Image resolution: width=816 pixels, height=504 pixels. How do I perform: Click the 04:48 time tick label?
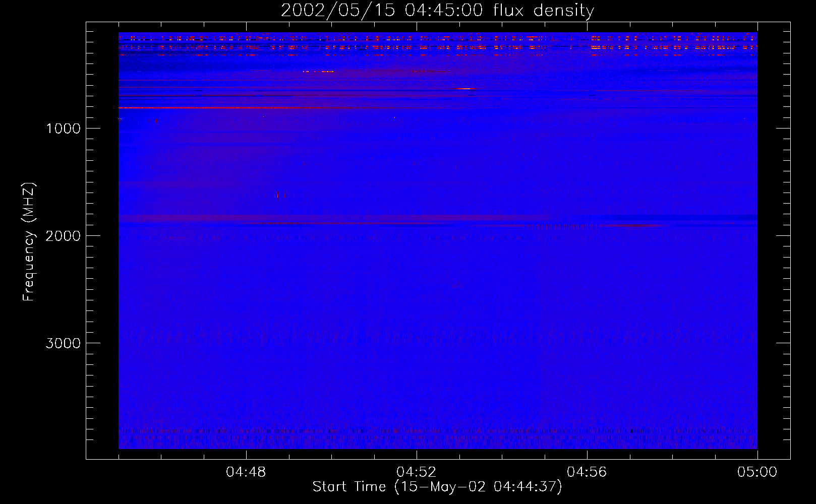pyautogui.click(x=246, y=472)
